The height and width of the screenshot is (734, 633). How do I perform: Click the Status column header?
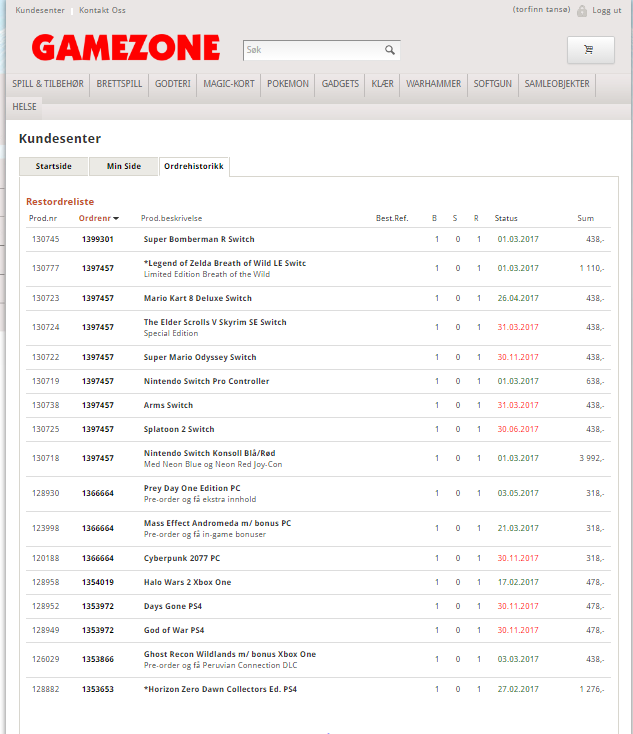tap(506, 218)
